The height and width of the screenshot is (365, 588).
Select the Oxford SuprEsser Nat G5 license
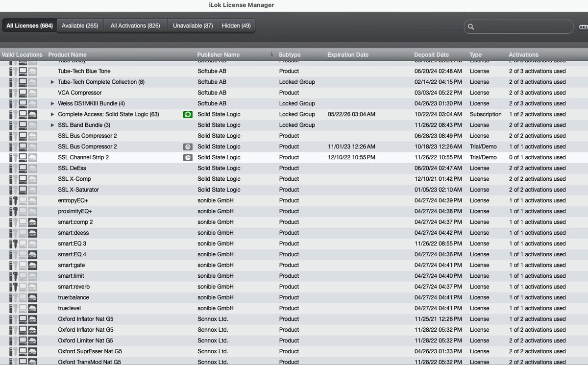point(90,351)
